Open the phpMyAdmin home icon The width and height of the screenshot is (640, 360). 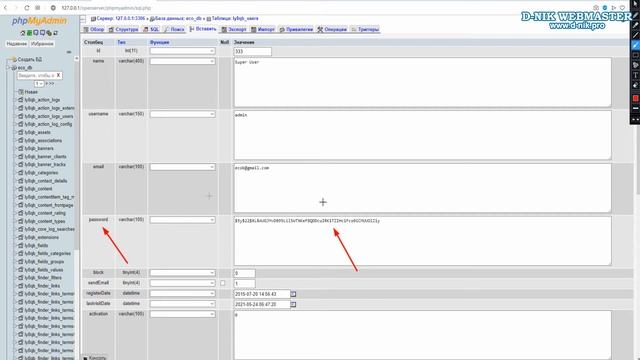click(23, 33)
